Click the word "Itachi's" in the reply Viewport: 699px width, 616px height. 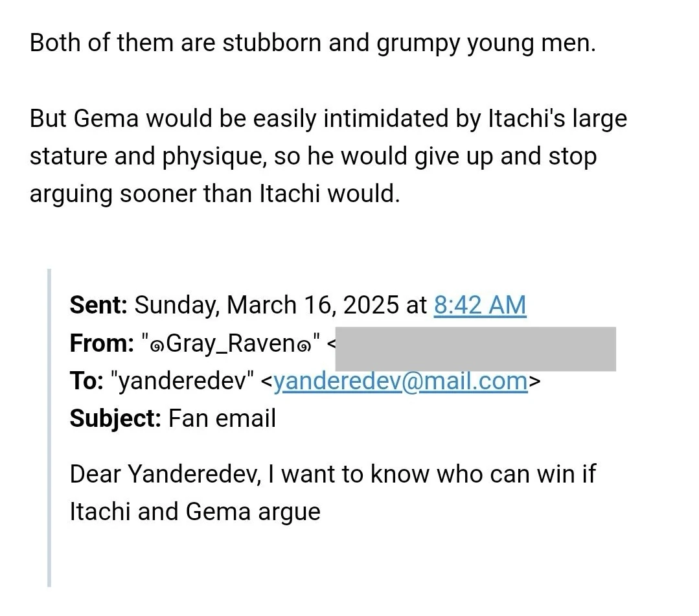tap(517, 119)
